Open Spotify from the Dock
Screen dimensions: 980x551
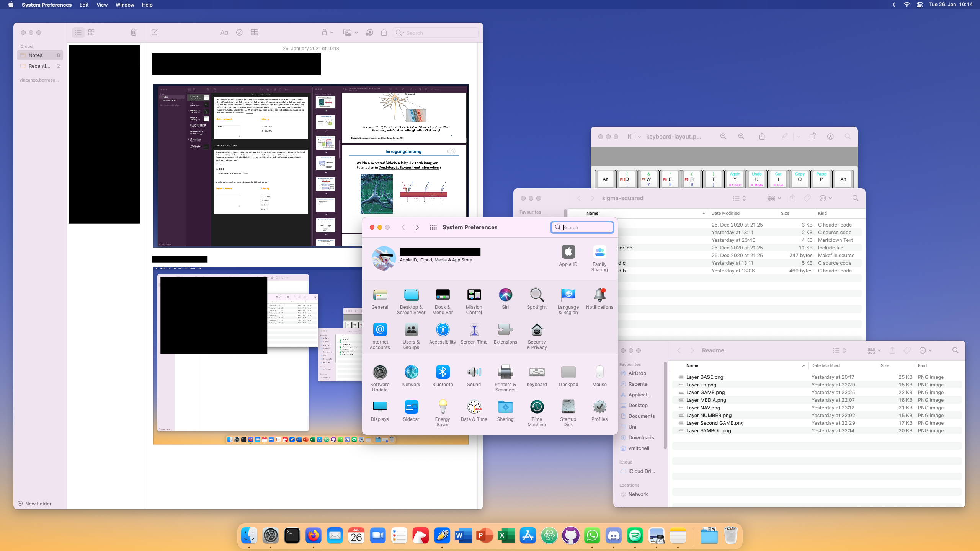635,536
